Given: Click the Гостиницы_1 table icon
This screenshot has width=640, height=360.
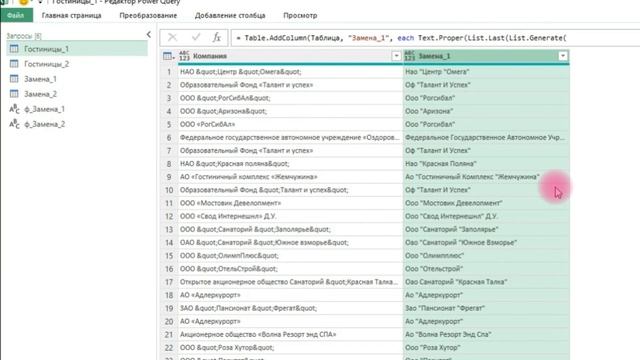Looking at the screenshot, I should pos(14,49).
